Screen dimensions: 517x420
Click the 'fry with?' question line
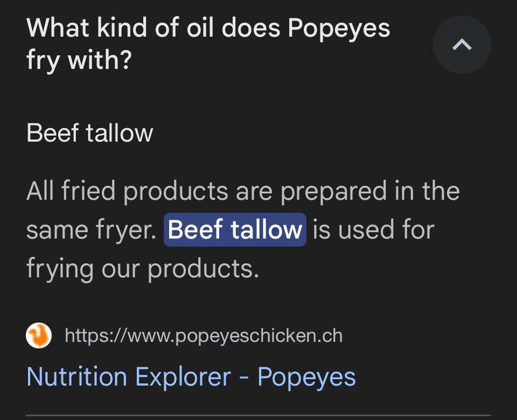point(79,61)
